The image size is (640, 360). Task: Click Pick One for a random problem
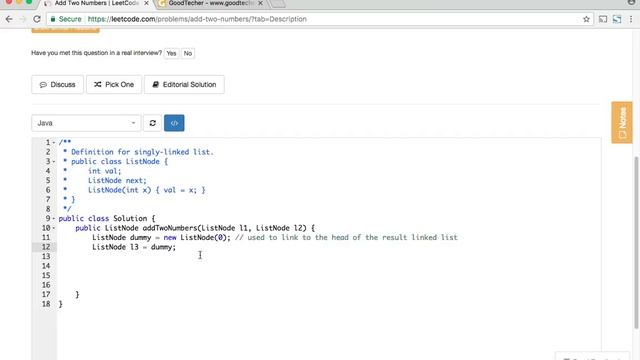pos(114,84)
